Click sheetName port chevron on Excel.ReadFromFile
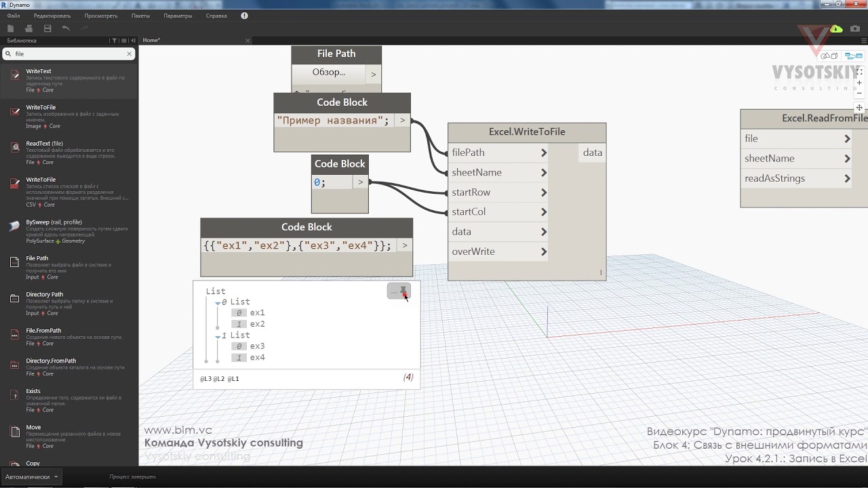The height and width of the screenshot is (488, 868). pyautogui.click(x=847, y=159)
